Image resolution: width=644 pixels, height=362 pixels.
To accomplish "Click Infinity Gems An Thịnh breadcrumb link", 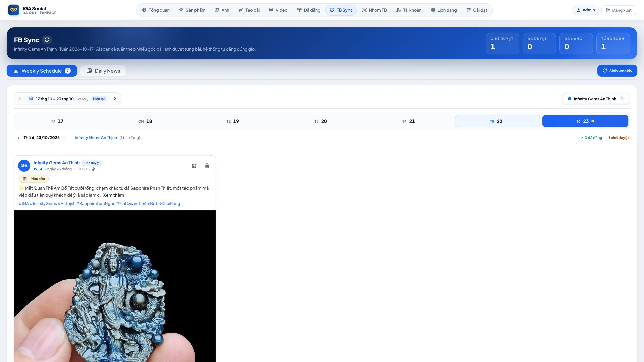I will [96, 138].
